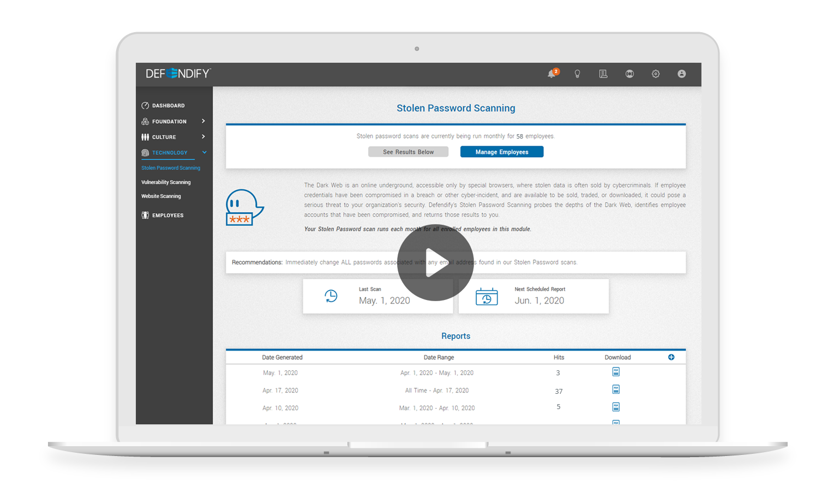
Task: Select Technology in the sidebar
Action: pos(170,153)
